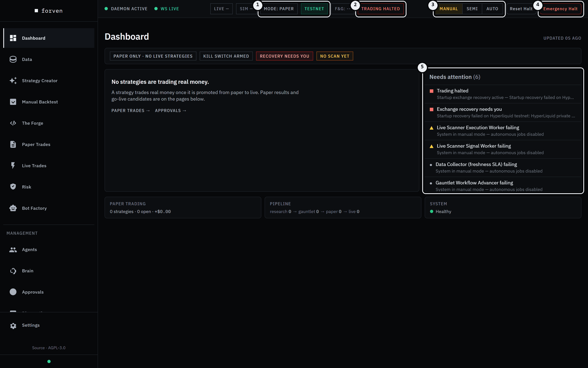The width and height of the screenshot is (588, 368).
Task: Click the red square beside Trading halted
Action: click(432, 91)
